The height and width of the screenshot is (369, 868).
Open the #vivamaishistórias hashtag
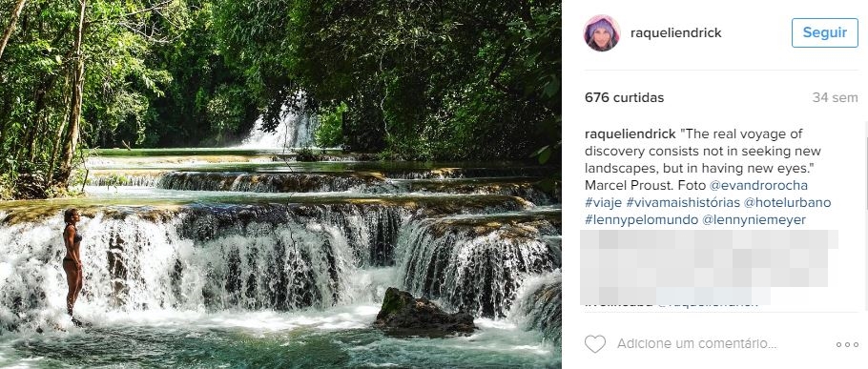click(x=683, y=202)
